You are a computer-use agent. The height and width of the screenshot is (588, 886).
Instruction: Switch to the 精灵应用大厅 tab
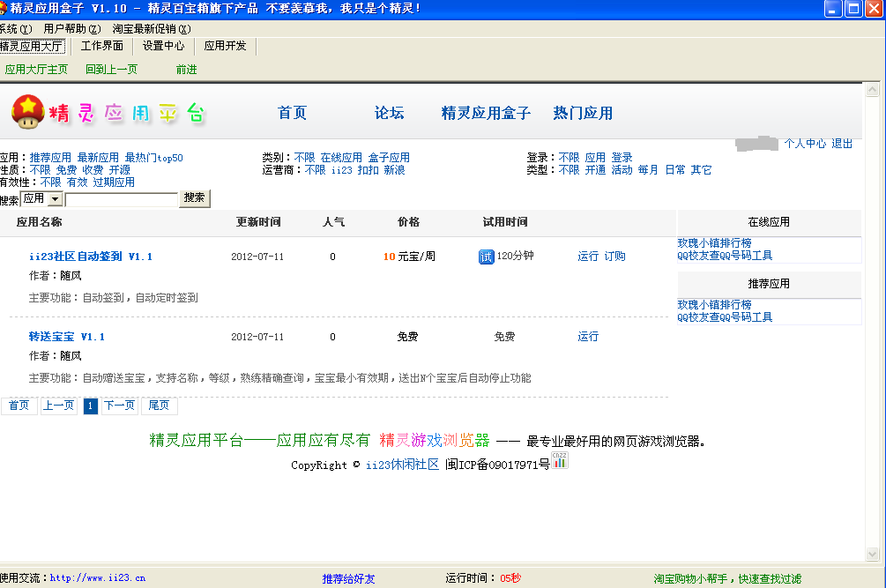coord(33,47)
